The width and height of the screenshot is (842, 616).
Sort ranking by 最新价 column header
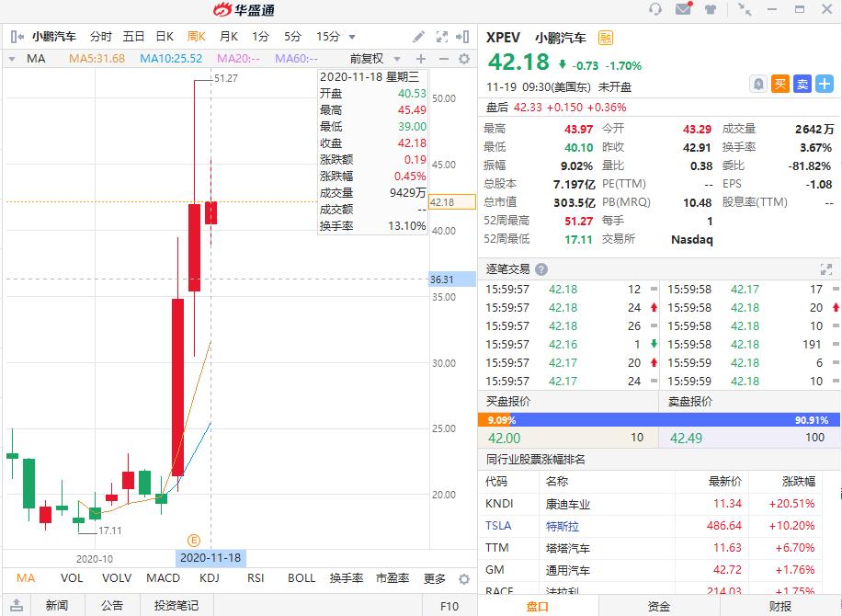725,482
